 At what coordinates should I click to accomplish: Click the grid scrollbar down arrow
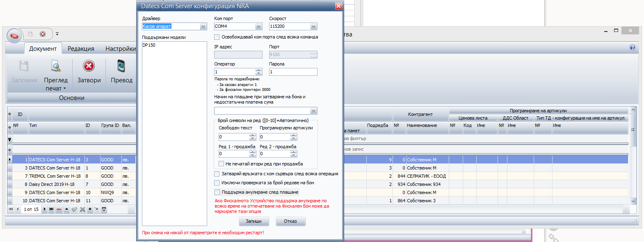coord(633,201)
